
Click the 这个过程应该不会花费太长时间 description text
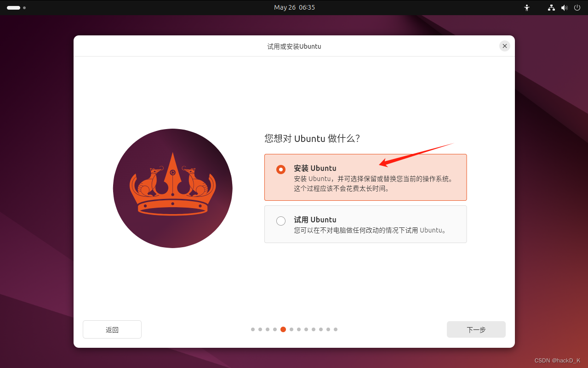pos(342,188)
